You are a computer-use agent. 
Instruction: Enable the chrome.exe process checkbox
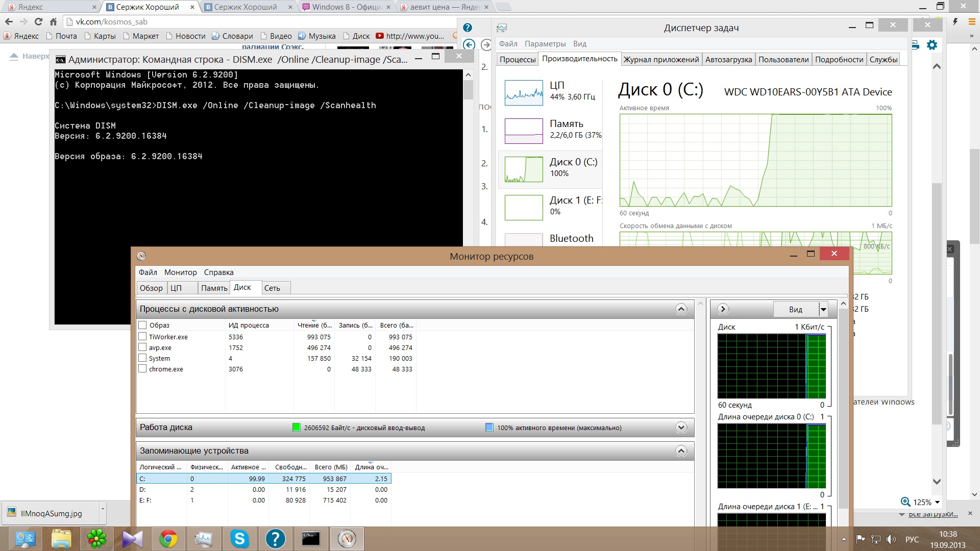142,369
